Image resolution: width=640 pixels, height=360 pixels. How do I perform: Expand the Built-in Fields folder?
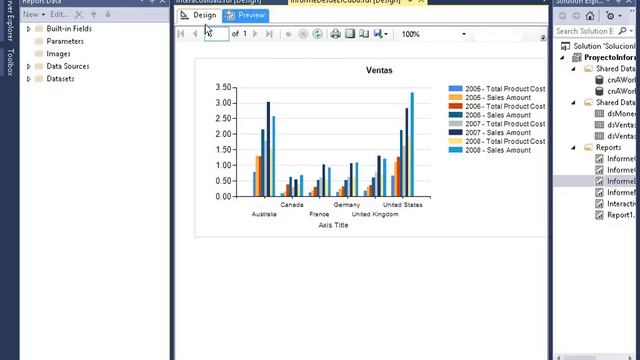click(x=29, y=29)
